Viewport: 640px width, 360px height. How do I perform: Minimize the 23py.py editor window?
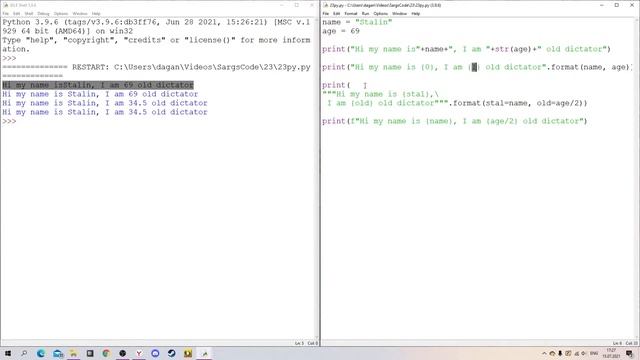click(x=602, y=5)
